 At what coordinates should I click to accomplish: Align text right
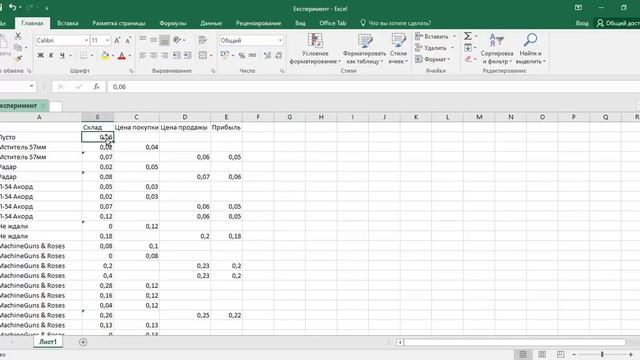click(x=164, y=55)
